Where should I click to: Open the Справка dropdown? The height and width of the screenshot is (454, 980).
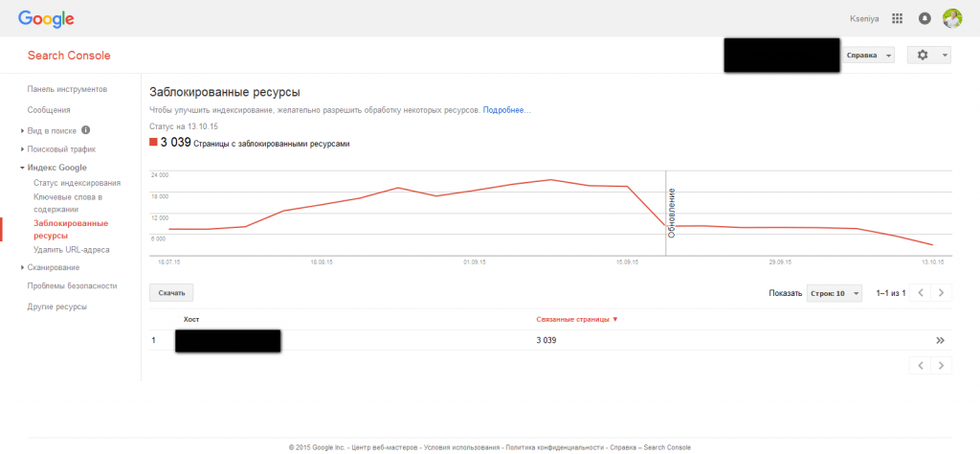(868, 55)
